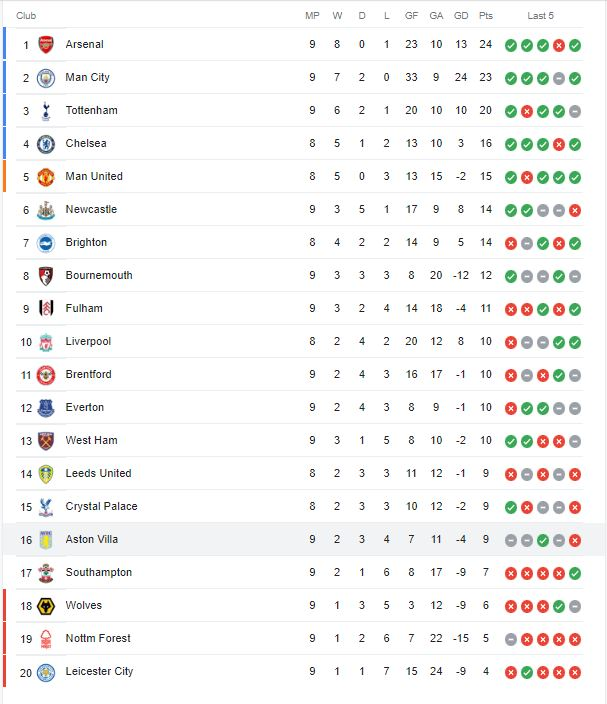Click the Nottm Forest red tree crest
Screen dimensions: 607x704
[x=46, y=639]
